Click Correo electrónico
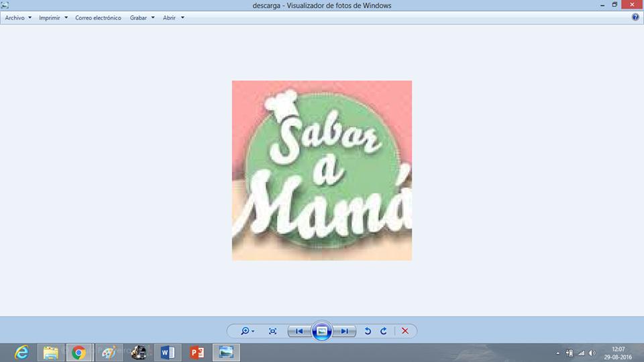 98,17
